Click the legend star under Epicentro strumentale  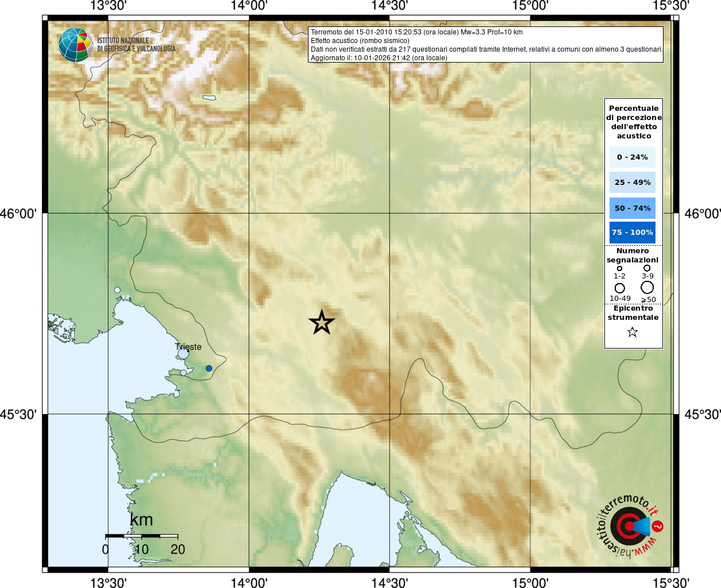633,332
